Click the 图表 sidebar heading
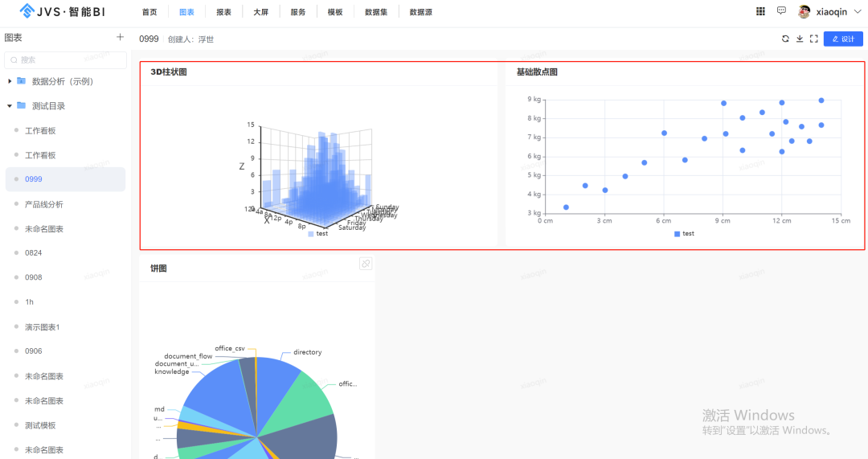 tap(14, 38)
